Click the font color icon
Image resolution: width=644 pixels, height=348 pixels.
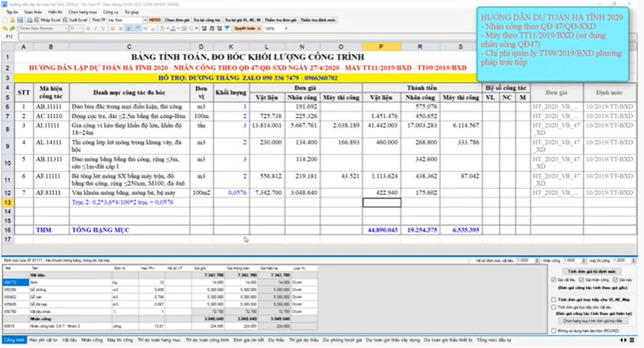click(x=173, y=28)
